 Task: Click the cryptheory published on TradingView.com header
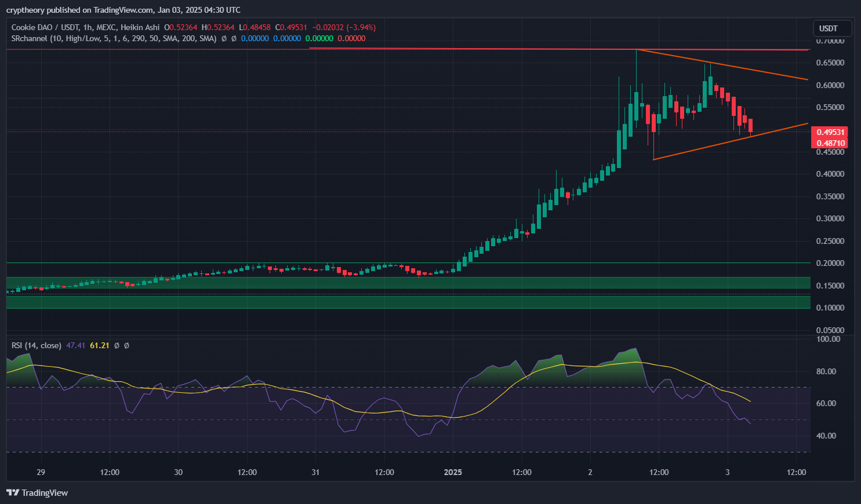[x=123, y=10]
